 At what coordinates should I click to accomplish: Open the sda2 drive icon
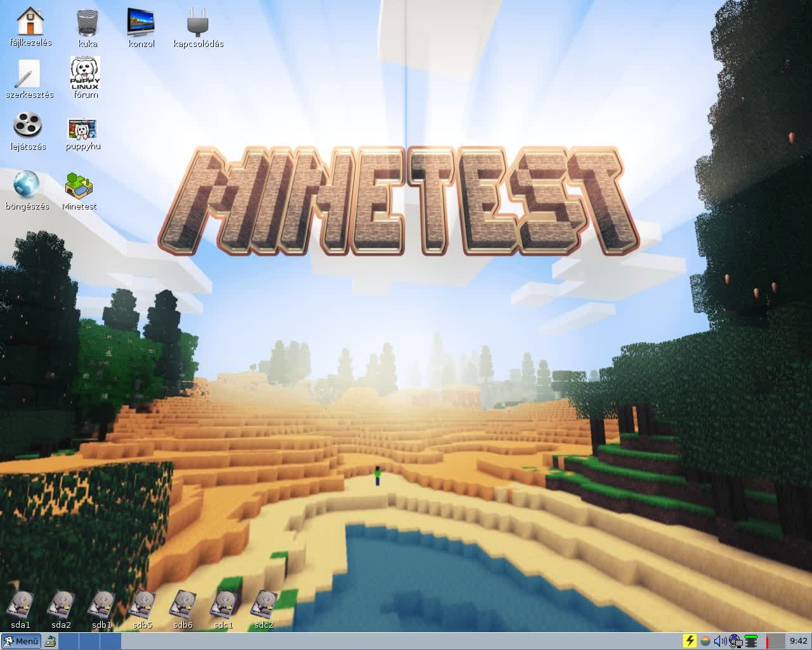tap(62, 604)
